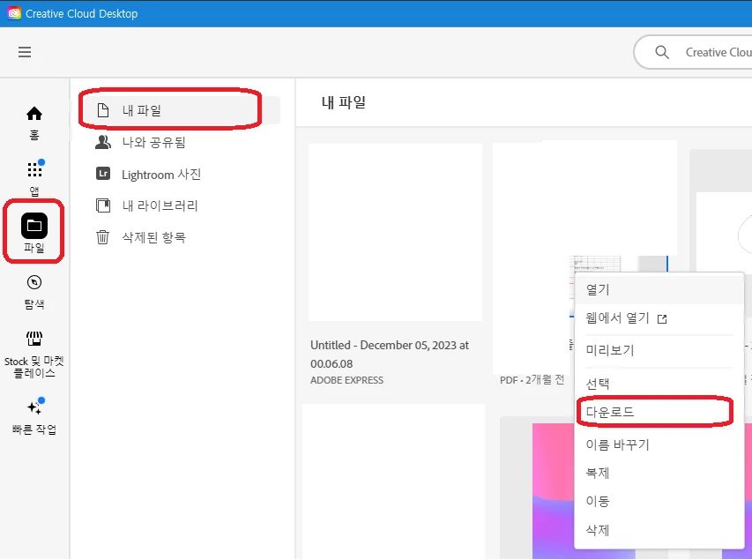The height and width of the screenshot is (560, 752).
Task: Choose 복제 from the context menu
Action: click(x=659, y=473)
